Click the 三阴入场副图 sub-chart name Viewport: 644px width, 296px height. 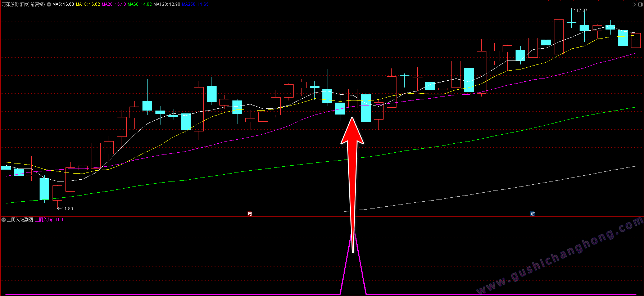(x=20, y=220)
